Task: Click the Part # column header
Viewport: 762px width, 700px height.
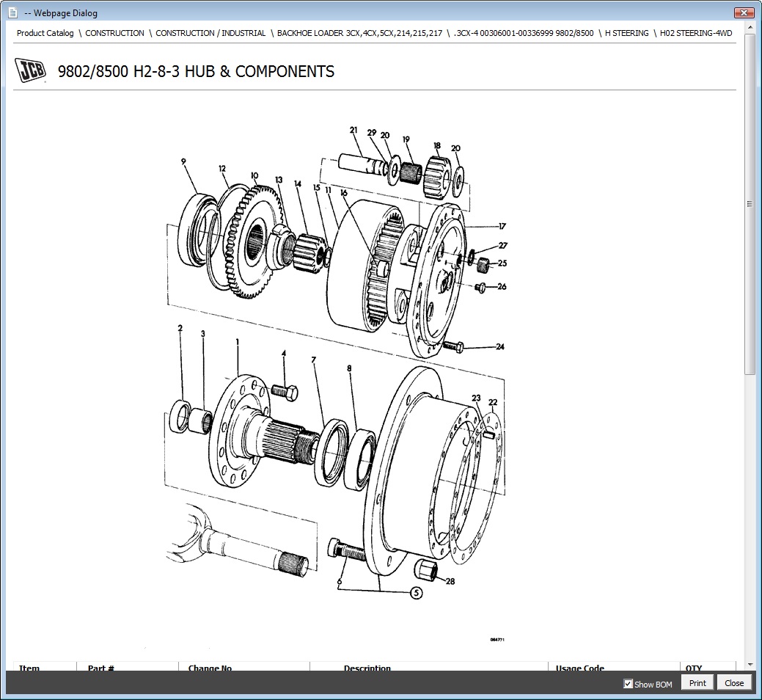Action: pos(101,668)
